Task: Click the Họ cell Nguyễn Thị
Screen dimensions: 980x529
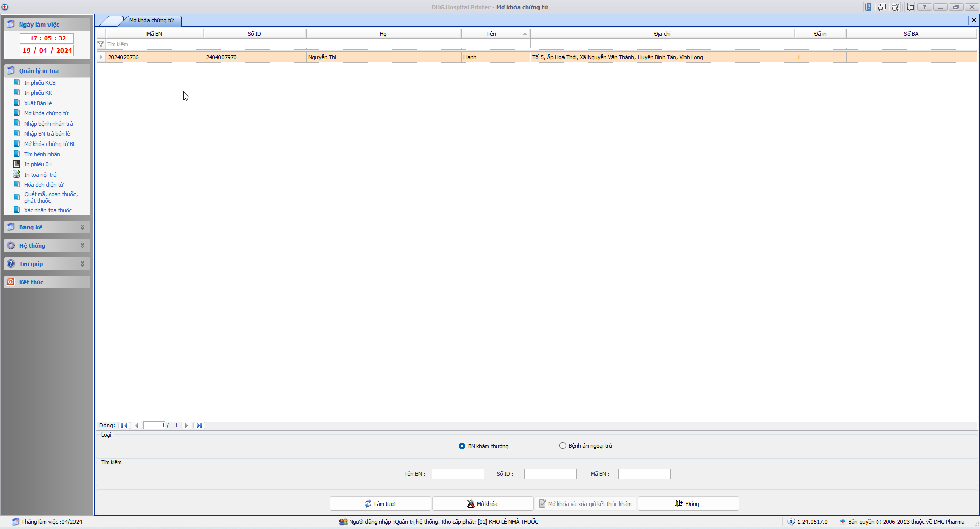Action: [x=383, y=57]
